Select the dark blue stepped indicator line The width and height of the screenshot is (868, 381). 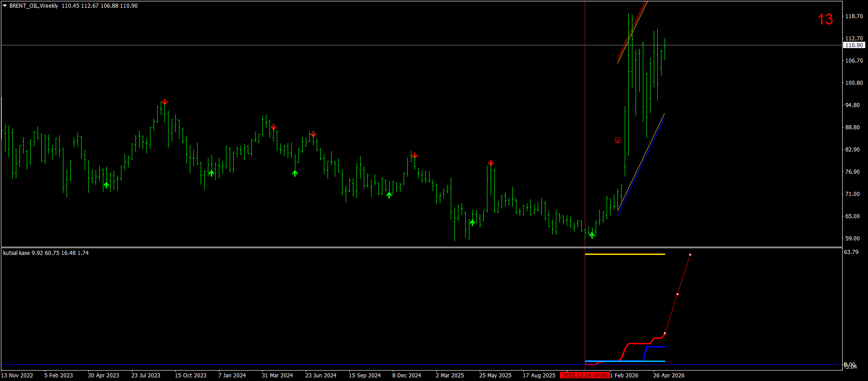(655, 347)
